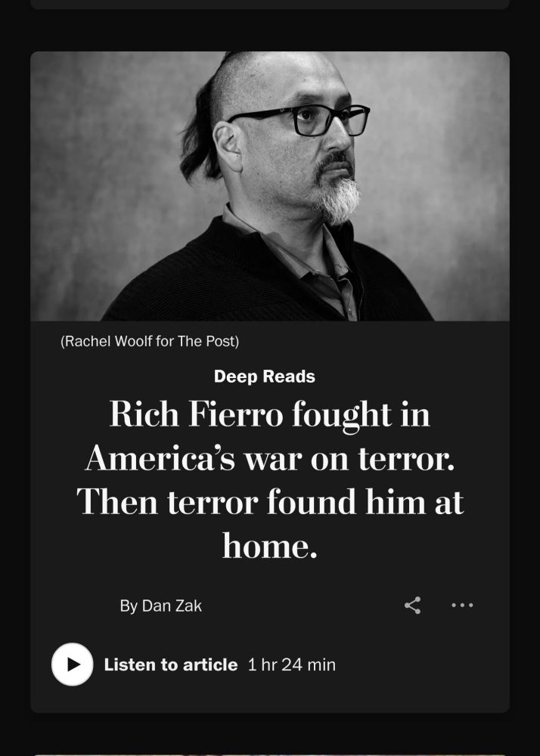The image size is (540, 756).
Task: Play the article audio with the round play button
Action: [x=73, y=665]
